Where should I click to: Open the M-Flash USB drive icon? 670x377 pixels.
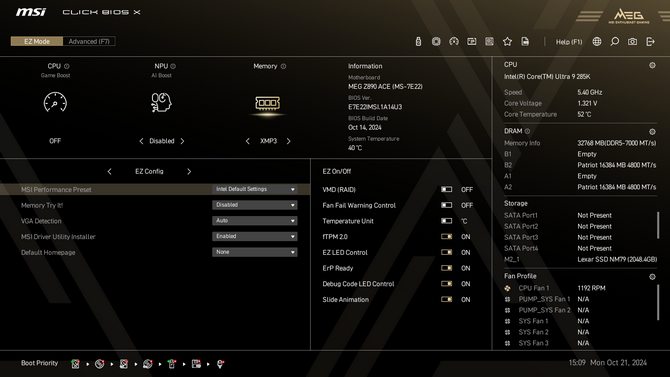tap(418, 41)
